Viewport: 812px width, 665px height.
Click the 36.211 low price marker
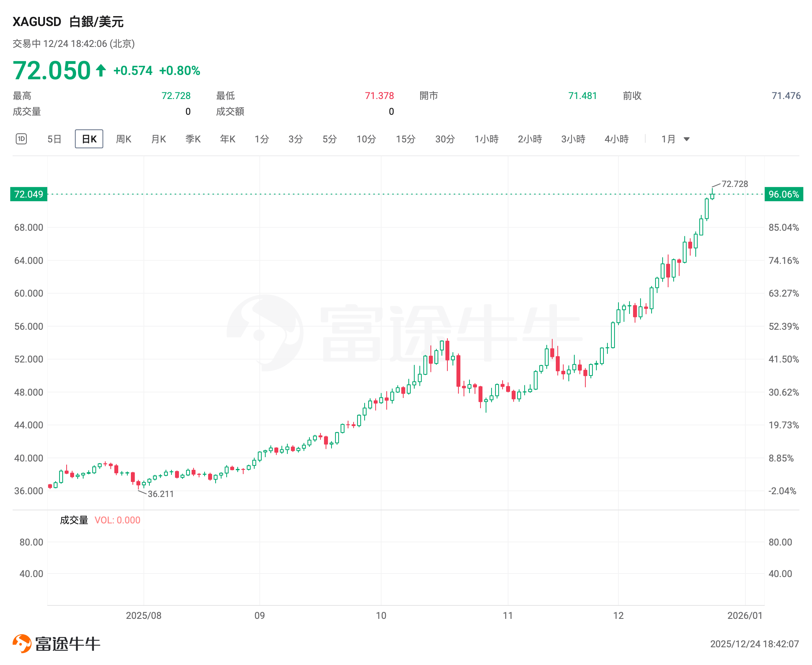click(x=160, y=494)
